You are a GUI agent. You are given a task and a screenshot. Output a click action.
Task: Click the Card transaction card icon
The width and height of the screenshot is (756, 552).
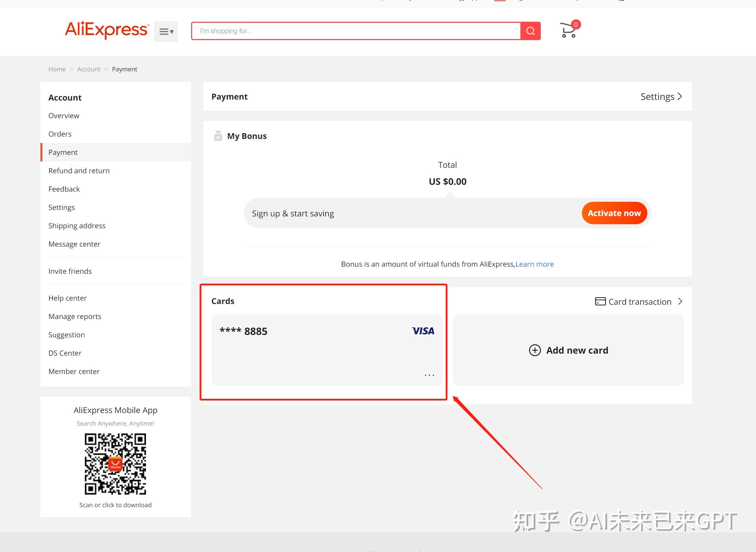coord(601,301)
